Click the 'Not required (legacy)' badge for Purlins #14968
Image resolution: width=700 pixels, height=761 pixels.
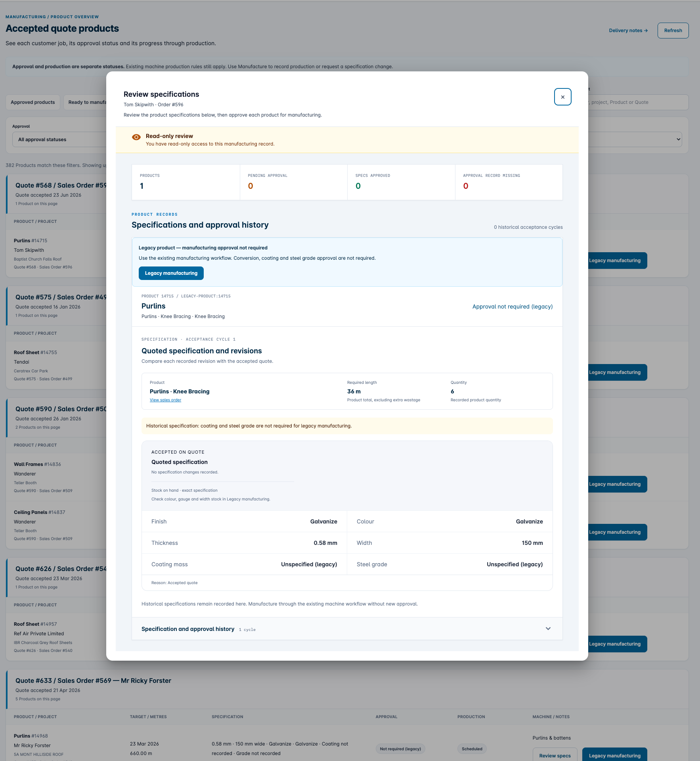pyautogui.click(x=400, y=749)
